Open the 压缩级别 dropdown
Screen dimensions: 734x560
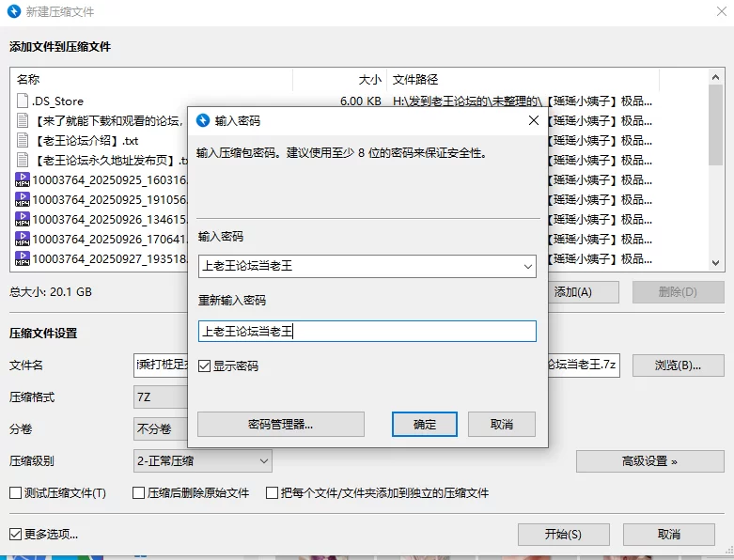(x=204, y=460)
